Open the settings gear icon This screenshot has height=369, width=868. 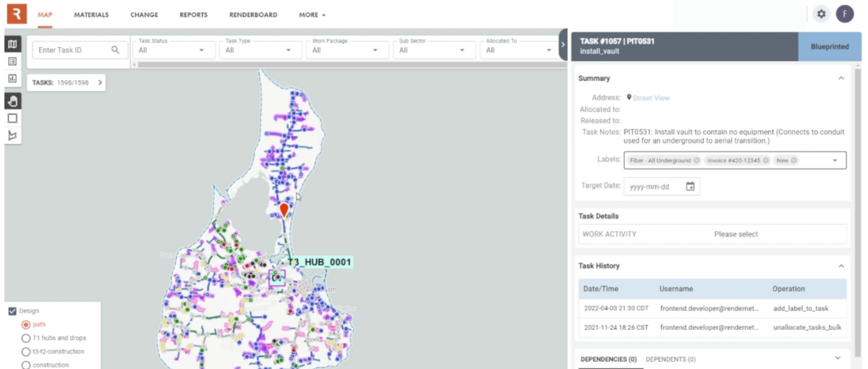[821, 14]
